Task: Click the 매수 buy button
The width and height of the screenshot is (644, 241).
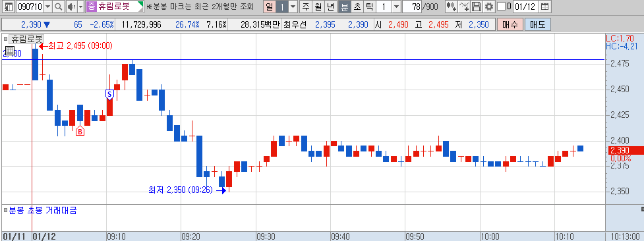Action: (510, 24)
